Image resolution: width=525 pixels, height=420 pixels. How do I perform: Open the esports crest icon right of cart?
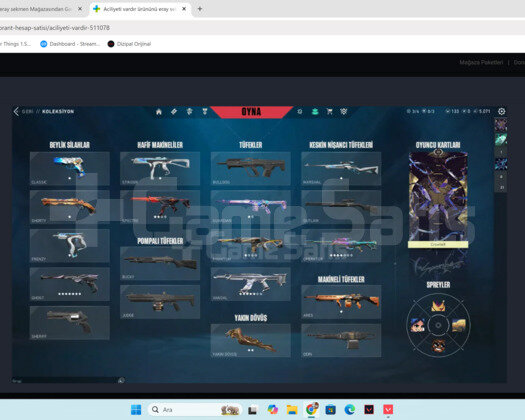(x=344, y=112)
